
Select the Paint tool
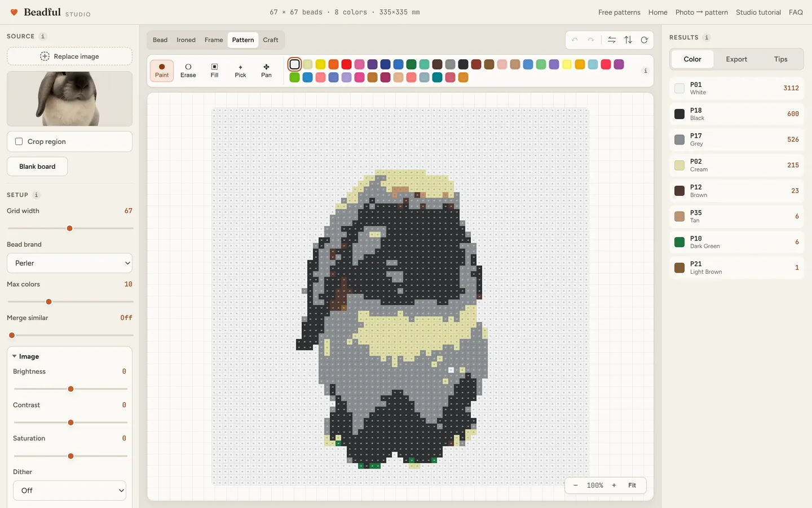coord(162,71)
